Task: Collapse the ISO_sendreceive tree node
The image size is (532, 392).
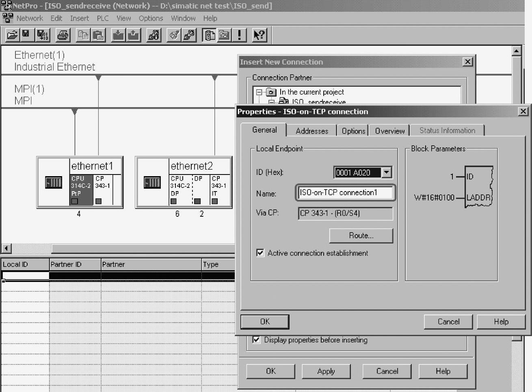Action: point(271,102)
